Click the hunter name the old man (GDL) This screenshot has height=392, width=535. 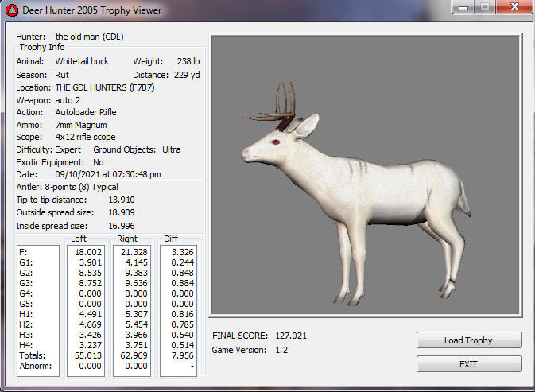tap(88, 37)
